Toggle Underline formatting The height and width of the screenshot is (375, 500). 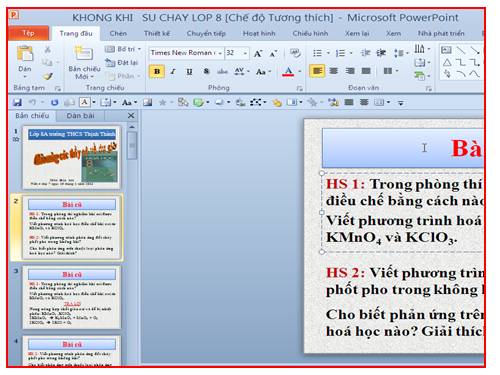click(x=189, y=71)
